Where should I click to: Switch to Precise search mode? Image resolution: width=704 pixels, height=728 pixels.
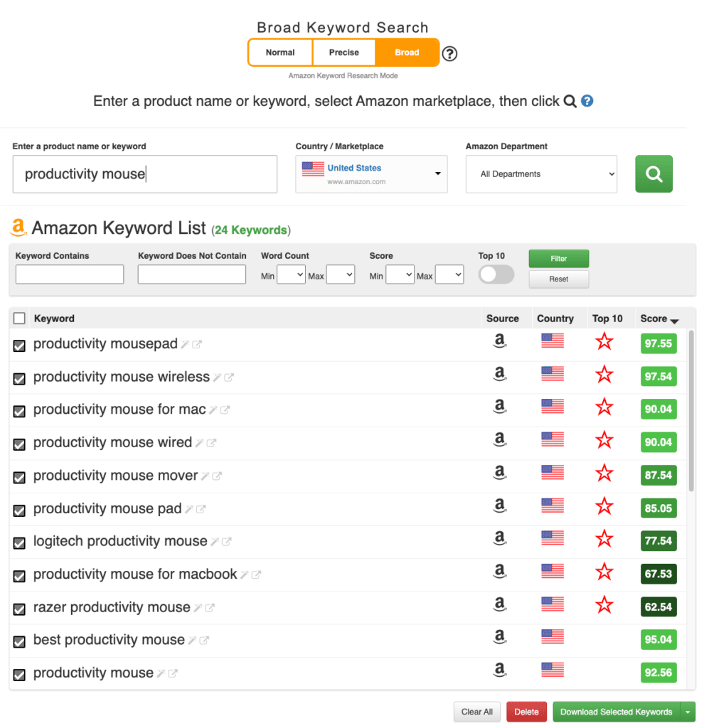click(343, 53)
